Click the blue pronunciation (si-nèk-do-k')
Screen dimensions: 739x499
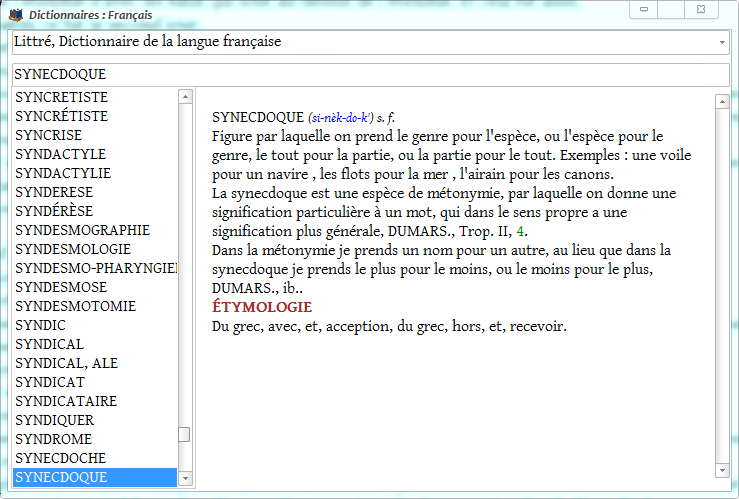point(341,118)
